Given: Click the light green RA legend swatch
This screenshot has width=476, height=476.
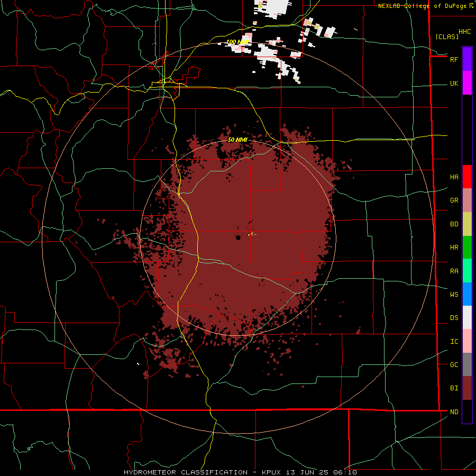Looking at the screenshot, I should (x=467, y=271).
